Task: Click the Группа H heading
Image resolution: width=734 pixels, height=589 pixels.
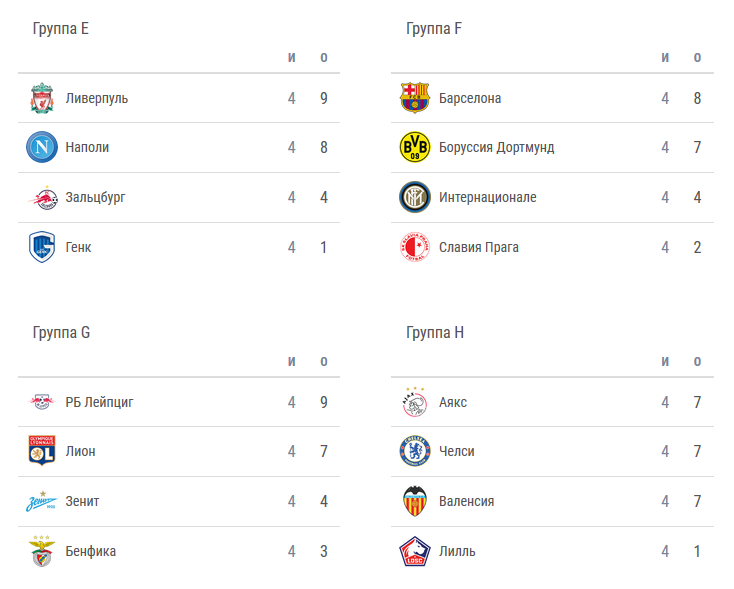Action: 435,332
